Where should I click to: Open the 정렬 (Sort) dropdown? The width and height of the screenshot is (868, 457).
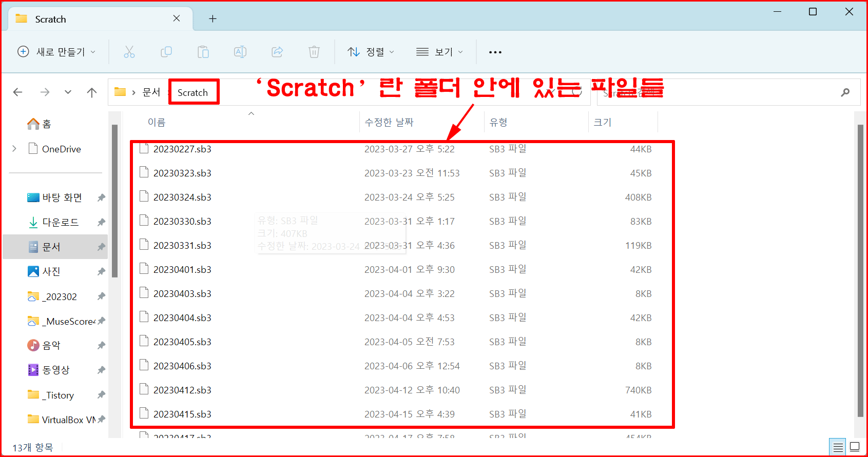[371, 52]
